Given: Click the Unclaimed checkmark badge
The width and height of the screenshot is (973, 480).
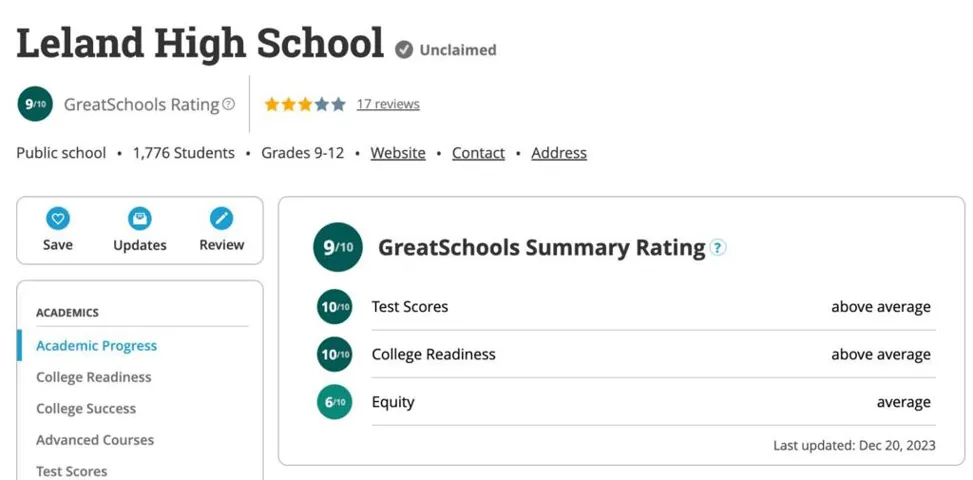Looking at the screenshot, I should click(x=405, y=50).
